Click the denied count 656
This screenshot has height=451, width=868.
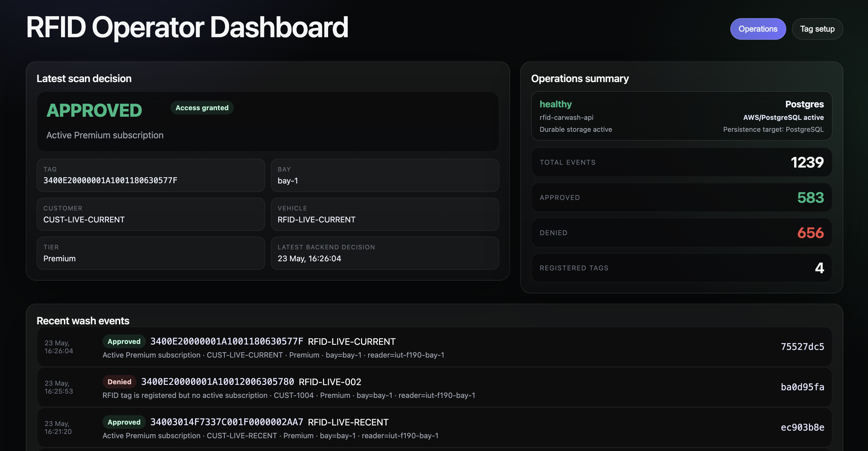(x=810, y=233)
